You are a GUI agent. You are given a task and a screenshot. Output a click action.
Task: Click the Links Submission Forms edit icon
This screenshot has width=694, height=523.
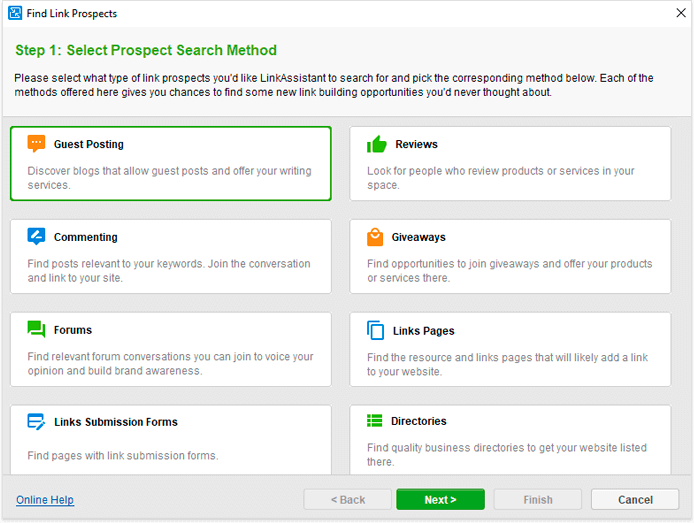[x=36, y=422]
